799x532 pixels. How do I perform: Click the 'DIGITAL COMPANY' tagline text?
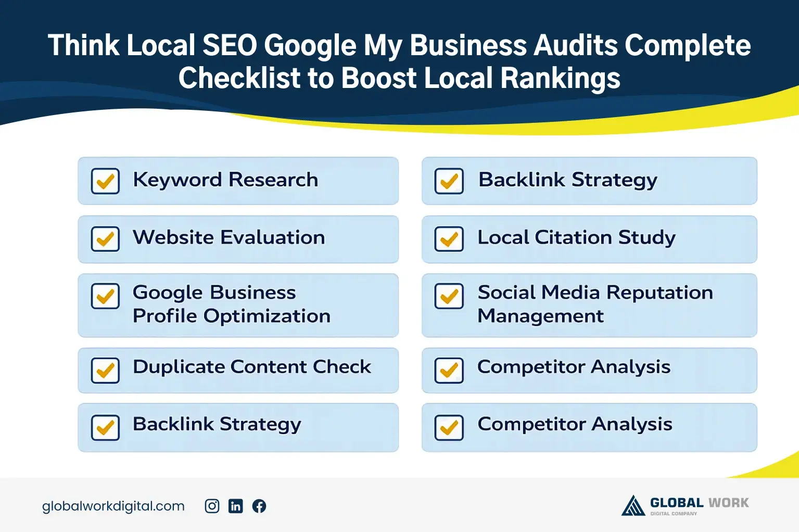click(x=674, y=514)
